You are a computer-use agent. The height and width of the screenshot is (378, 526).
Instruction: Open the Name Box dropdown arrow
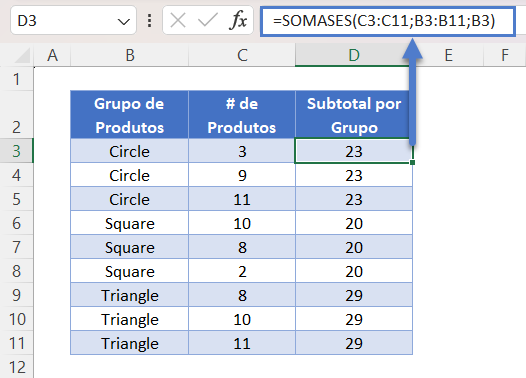[x=124, y=22]
